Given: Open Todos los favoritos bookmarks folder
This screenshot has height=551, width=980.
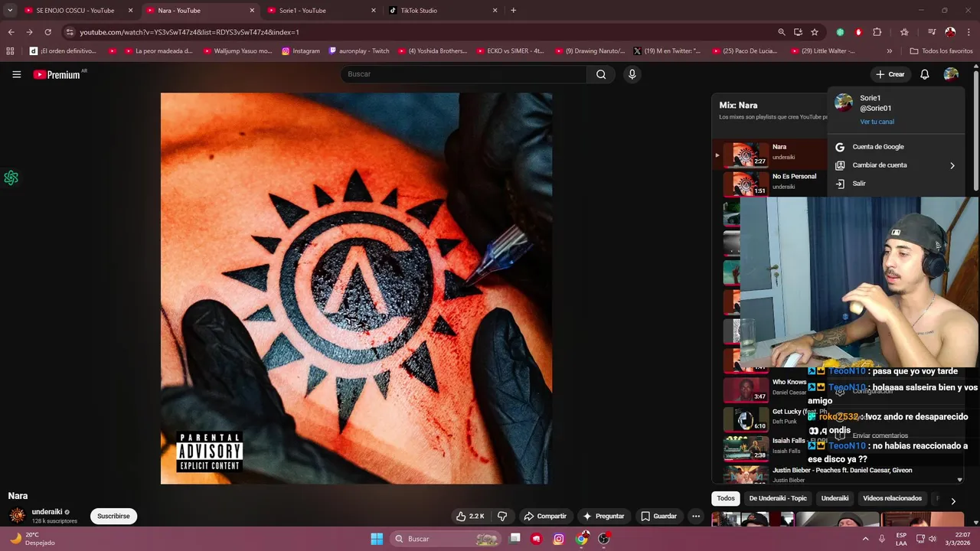Looking at the screenshot, I should (x=942, y=51).
